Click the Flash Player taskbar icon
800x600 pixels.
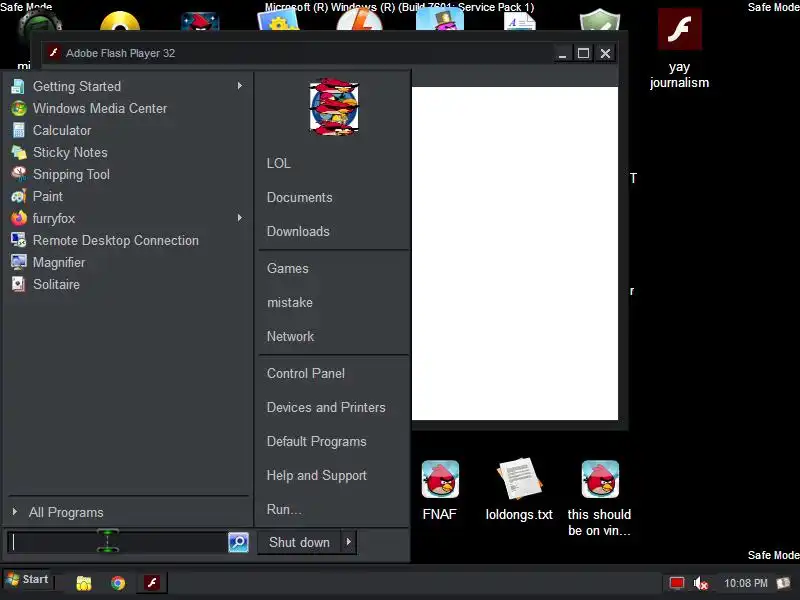(x=152, y=583)
